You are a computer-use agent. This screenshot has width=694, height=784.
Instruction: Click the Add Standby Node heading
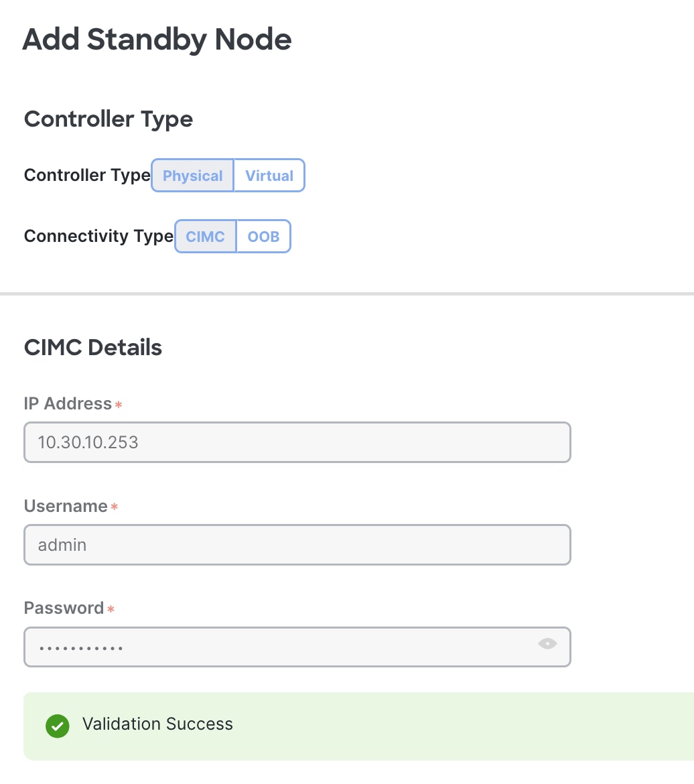pos(157,39)
